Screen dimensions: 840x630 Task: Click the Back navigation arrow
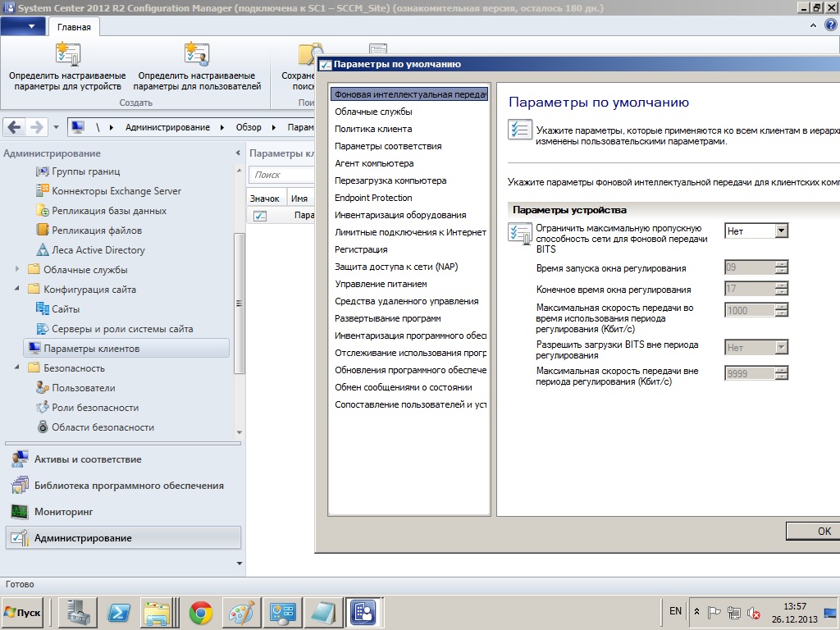pos(15,127)
